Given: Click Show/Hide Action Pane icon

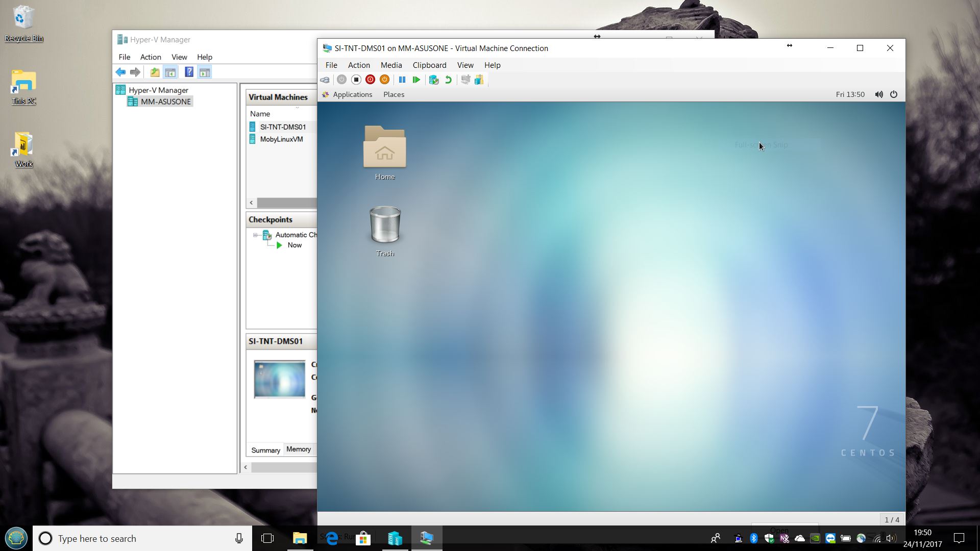Looking at the screenshot, I should point(205,72).
